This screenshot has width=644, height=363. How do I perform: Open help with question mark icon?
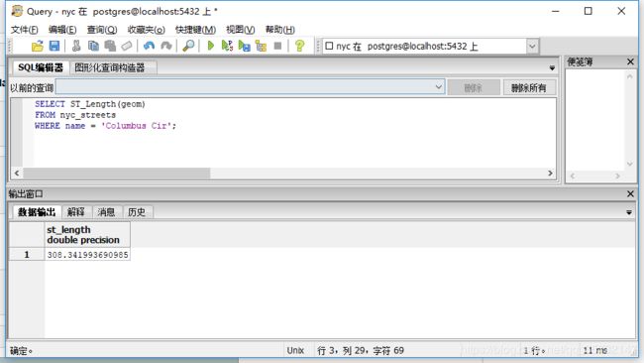(300, 46)
